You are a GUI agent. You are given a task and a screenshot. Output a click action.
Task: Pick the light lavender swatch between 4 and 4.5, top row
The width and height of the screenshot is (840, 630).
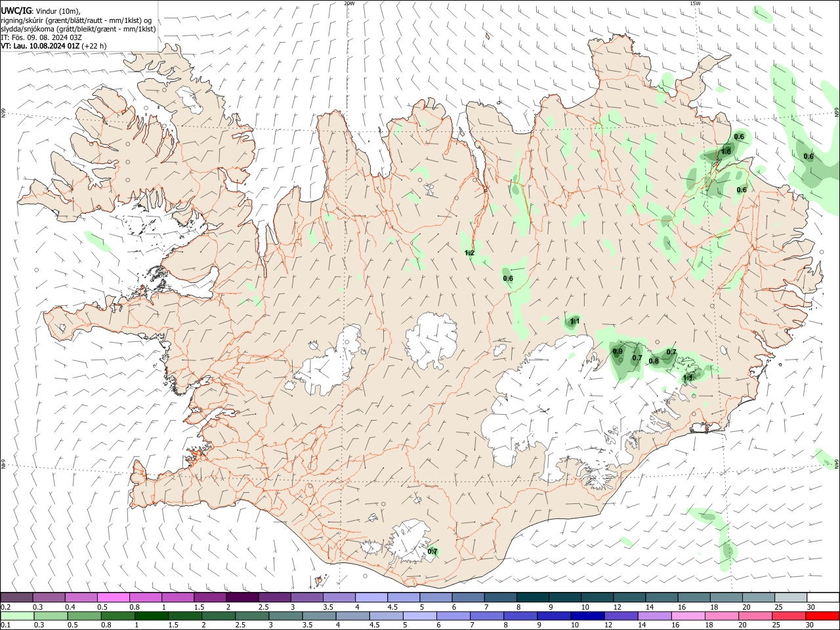point(370,597)
